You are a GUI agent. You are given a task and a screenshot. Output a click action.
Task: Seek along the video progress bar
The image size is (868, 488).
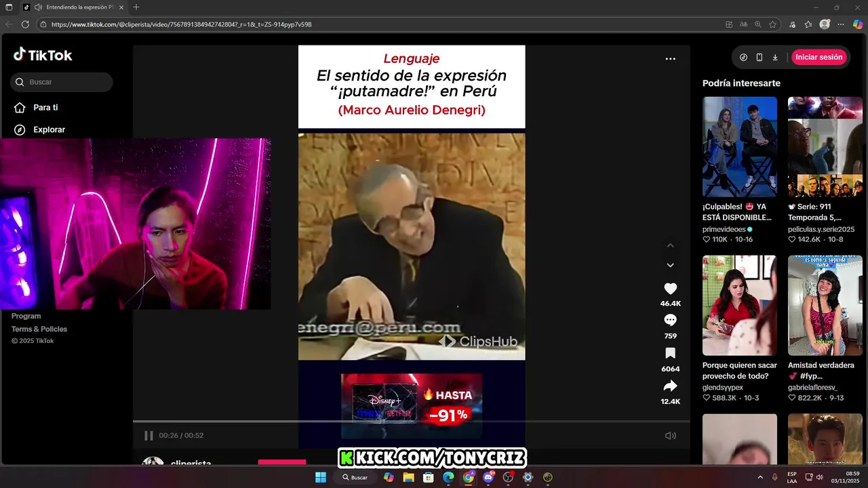click(411, 422)
